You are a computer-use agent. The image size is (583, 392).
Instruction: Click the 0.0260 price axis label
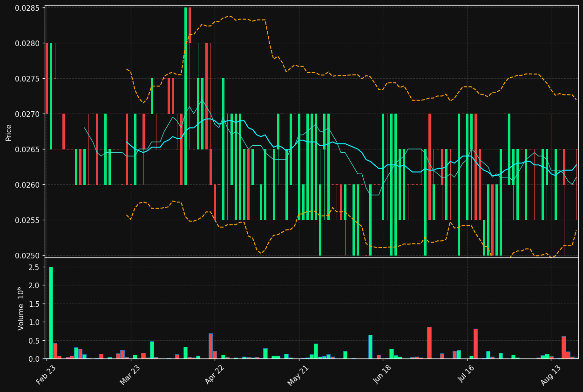pyautogui.click(x=28, y=185)
